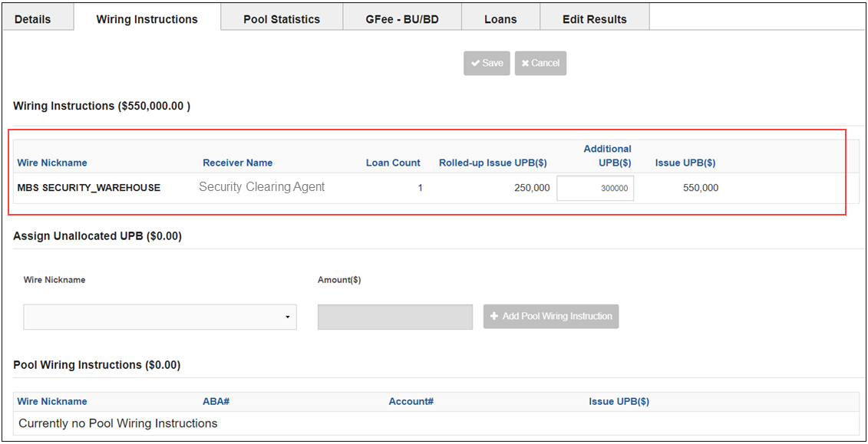Viewport: 868px width, 444px height.
Task: Select the MBS SECURITY_WAREHOUSE wire row
Action: tap(89, 188)
